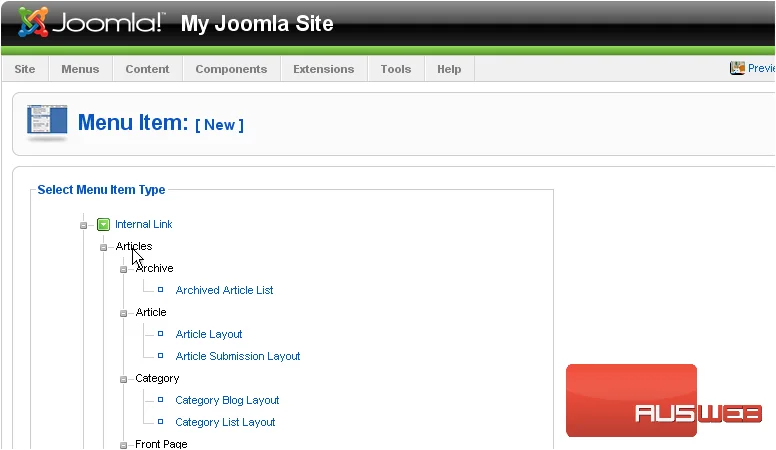Click the Preview link at top right
Screen dimensions: 776x450
[x=761, y=68]
